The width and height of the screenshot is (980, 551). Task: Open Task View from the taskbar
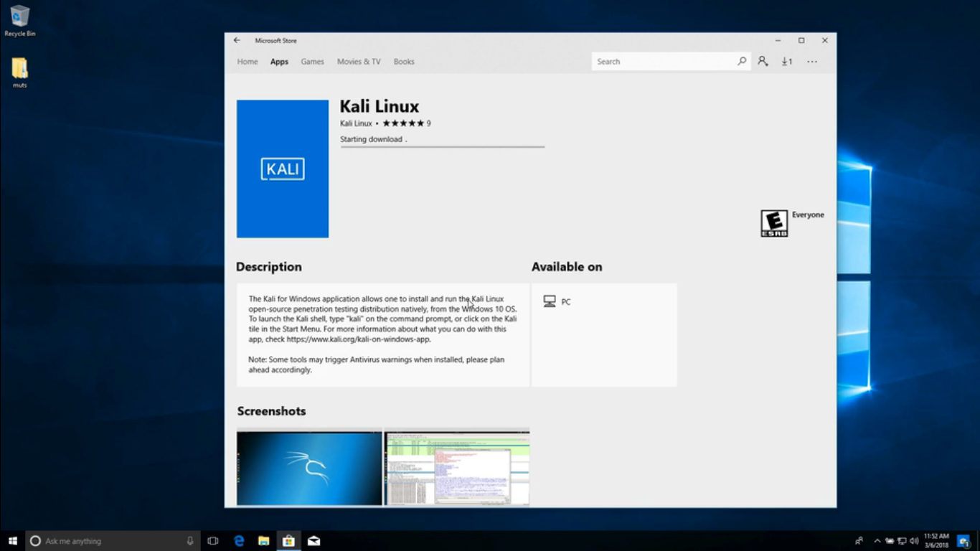(x=213, y=540)
